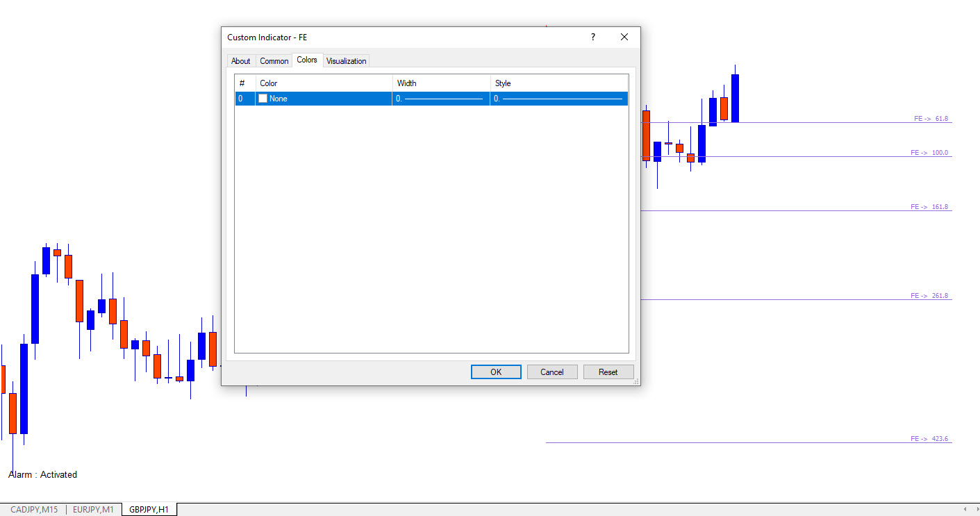Click the Colors tab
The width and height of the screenshot is (980, 516).
tap(306, 60)
